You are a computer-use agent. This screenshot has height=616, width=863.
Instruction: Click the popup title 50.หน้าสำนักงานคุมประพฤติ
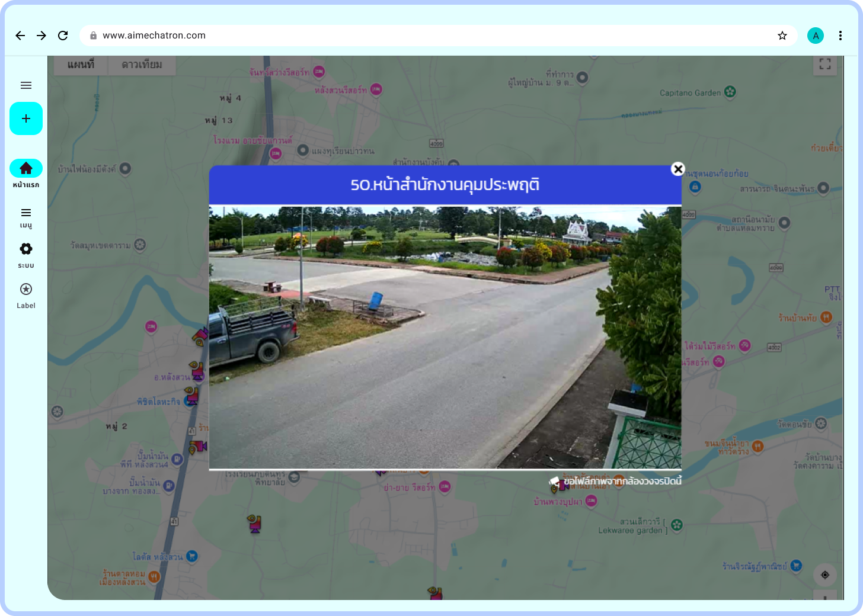445,185
